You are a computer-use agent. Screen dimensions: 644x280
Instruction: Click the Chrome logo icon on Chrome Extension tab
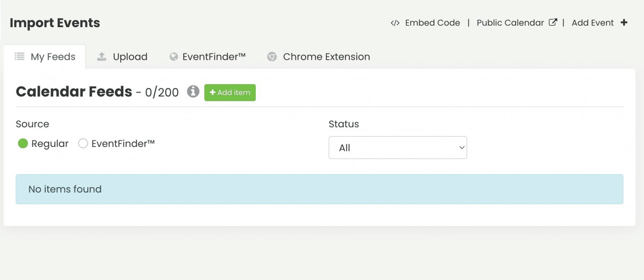(x=272, y=56)
